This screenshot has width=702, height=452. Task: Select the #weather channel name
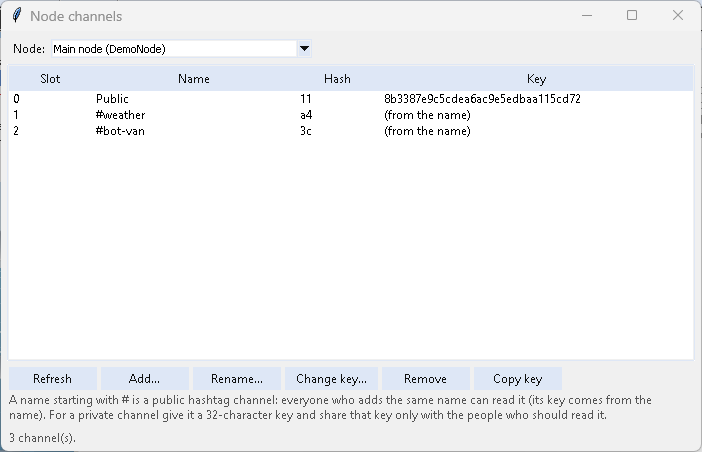point(120,115)
